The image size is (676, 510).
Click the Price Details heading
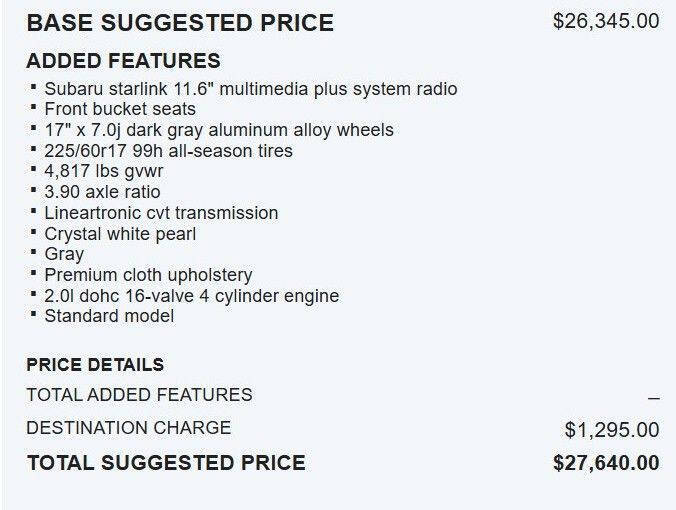(95, 365)
